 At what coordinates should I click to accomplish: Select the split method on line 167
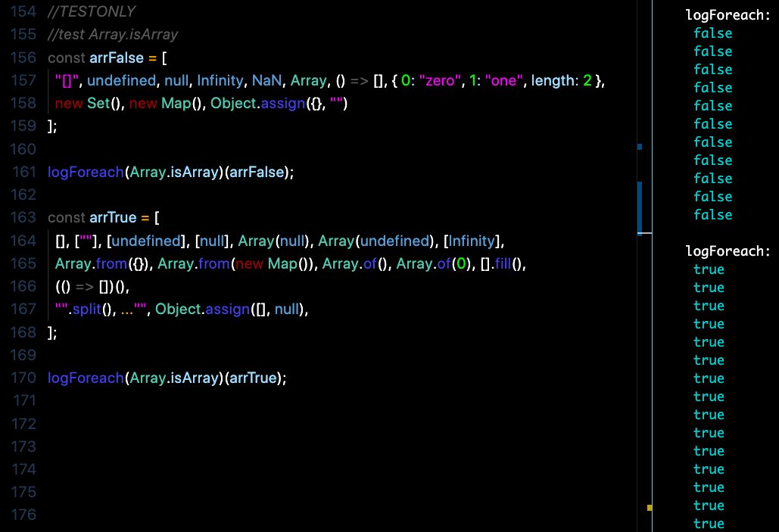click(x=87, y=309)
